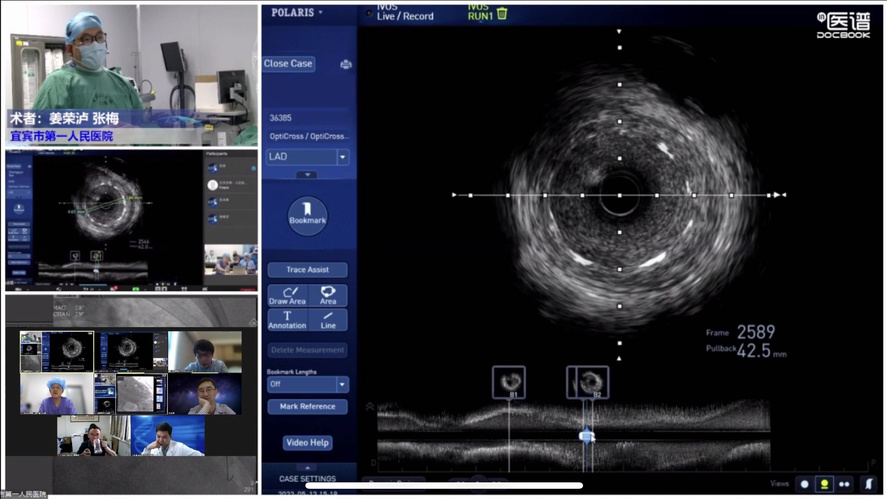Click the blue frame marker on the pullback view
This screenshot has height=499, width=887.
(x=587, y=436)
